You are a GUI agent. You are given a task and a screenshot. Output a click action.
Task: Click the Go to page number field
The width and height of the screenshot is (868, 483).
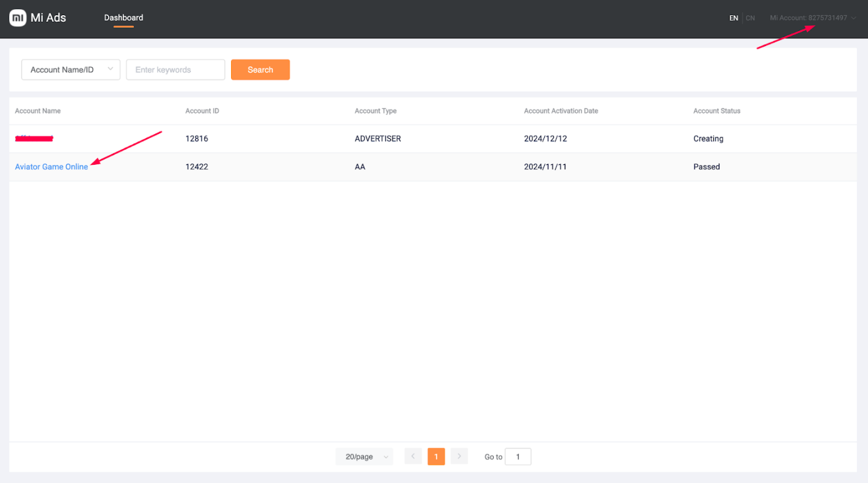click(517, 456)
